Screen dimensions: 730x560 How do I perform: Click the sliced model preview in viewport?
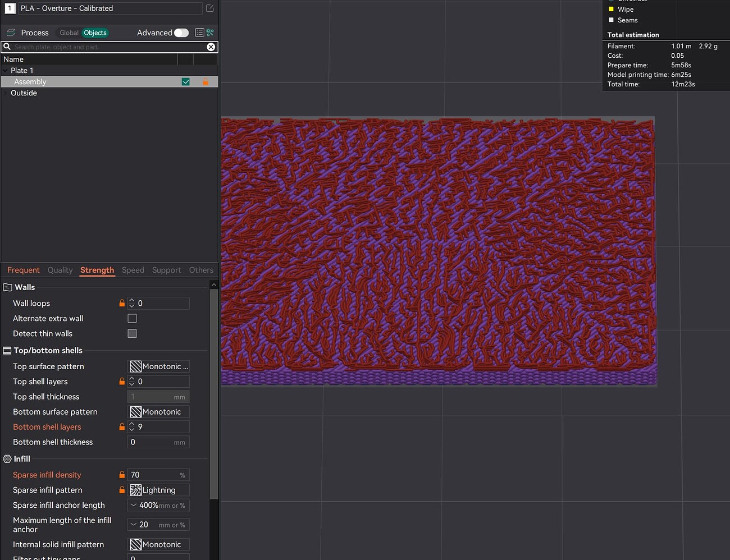coord(438,251)
